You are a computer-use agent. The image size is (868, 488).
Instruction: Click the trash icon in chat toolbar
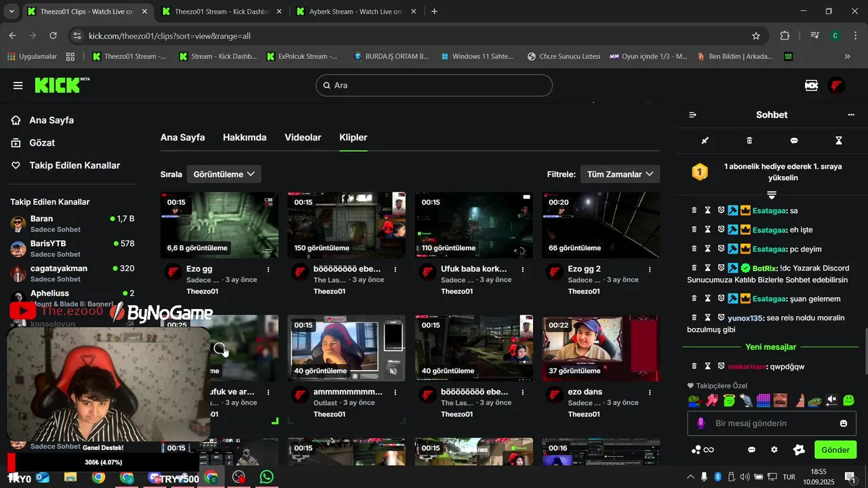749,141
